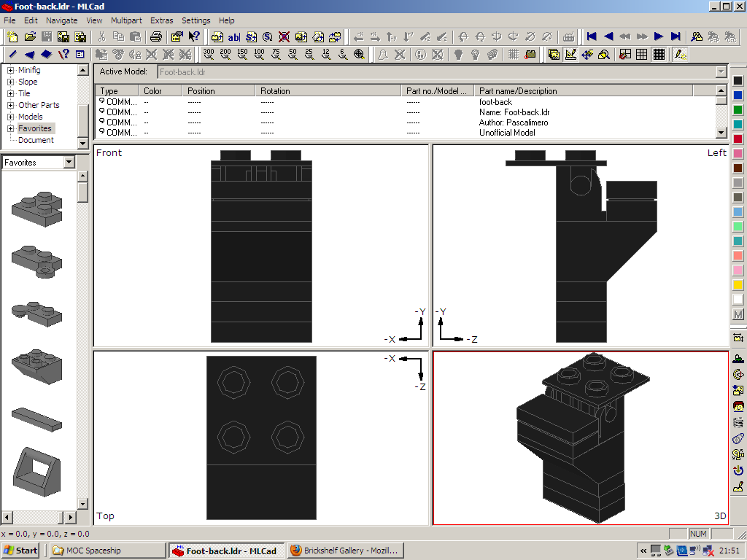Open the Extras menu
Screen dimensions: 747x560
click(x=161, y=20)
